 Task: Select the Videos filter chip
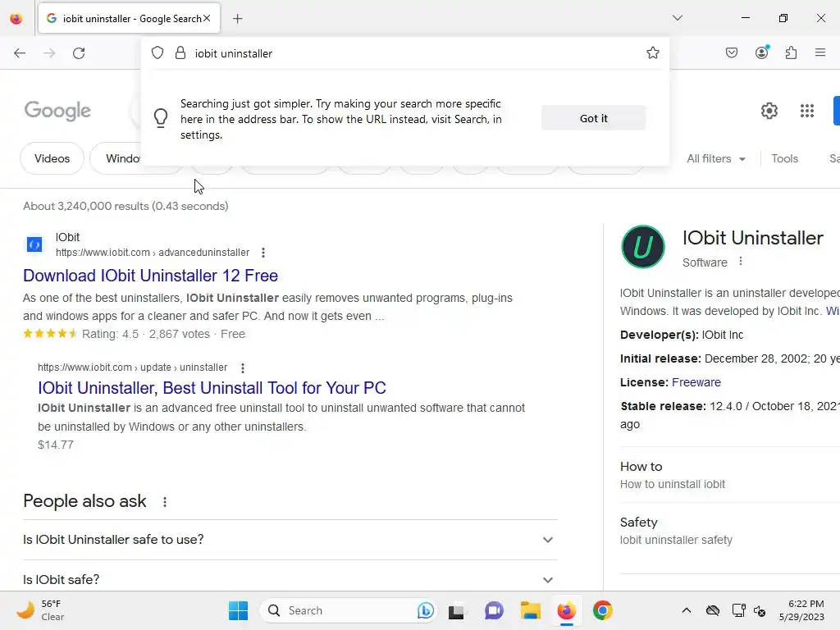pos(52,158)
